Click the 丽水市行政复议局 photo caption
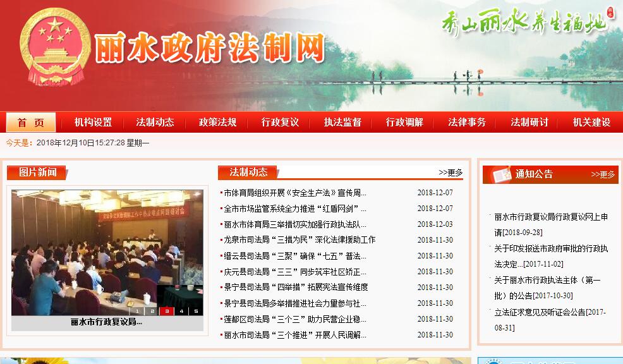The height and width of the screenshot is (364, 623). pos(106,322)
